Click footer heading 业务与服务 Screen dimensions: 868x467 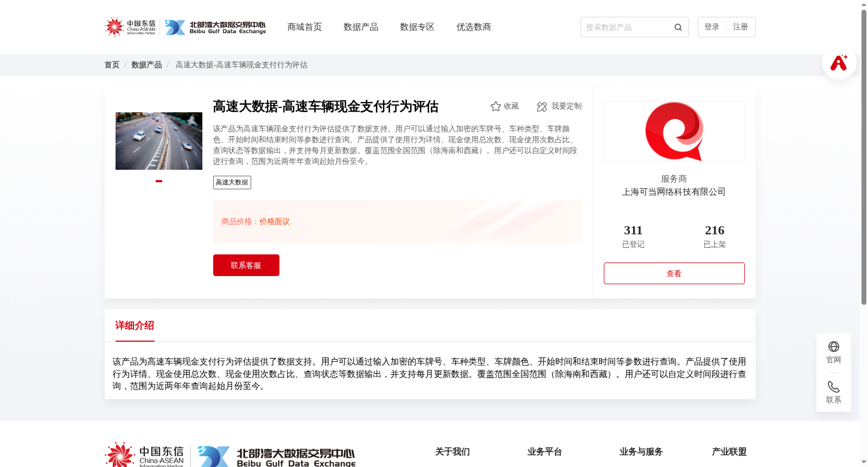[641, 452]
